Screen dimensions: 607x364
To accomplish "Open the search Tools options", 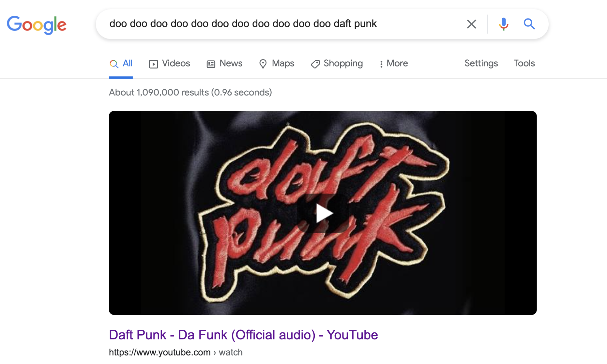I will [524, 63].
